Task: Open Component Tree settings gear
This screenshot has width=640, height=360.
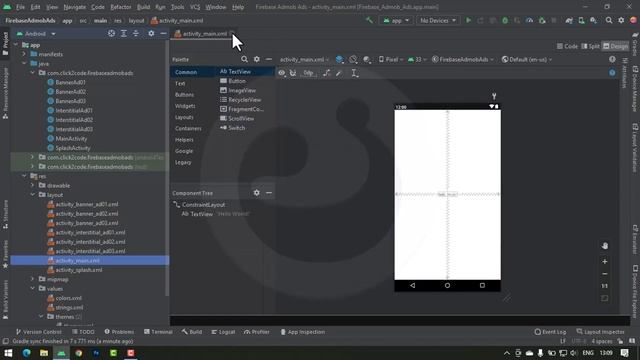Action: [256, 193]
